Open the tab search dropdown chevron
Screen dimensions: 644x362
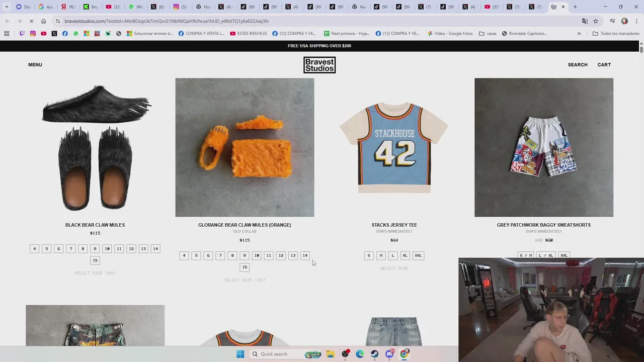coord(7,7)
